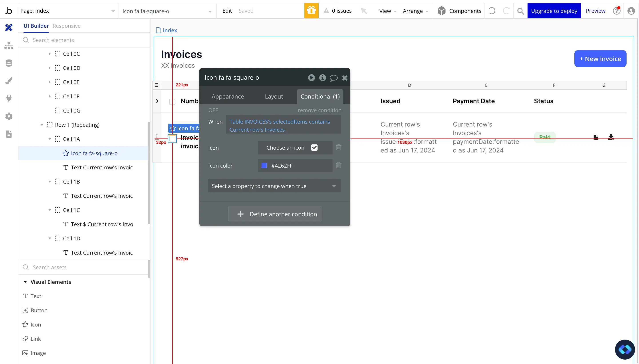639x364 pixels.
Task: Toggle the condition OFF indicator
Action: coord(213,110)
